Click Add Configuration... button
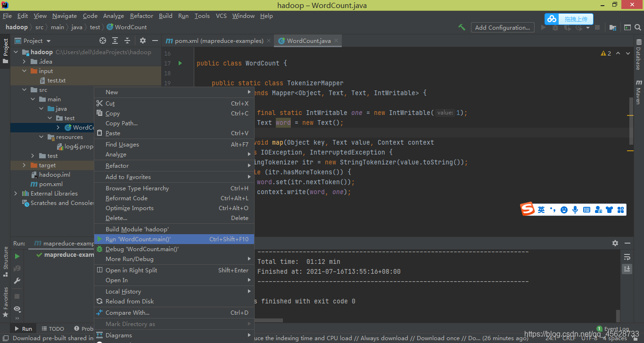 point(503,27)
